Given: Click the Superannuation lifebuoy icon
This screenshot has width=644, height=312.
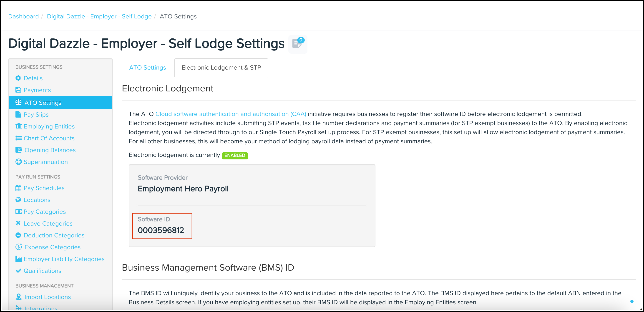Looking at the screenshot, I should [18, 162].
